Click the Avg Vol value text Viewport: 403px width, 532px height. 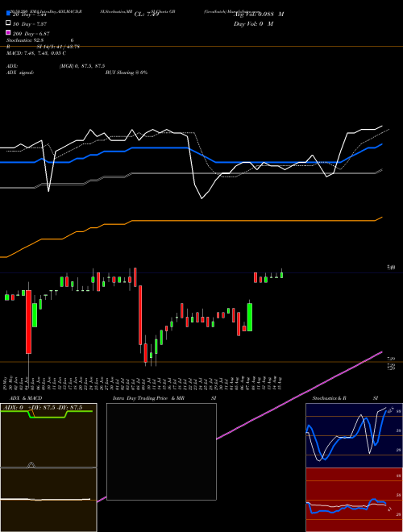click(x=259, y=15)
